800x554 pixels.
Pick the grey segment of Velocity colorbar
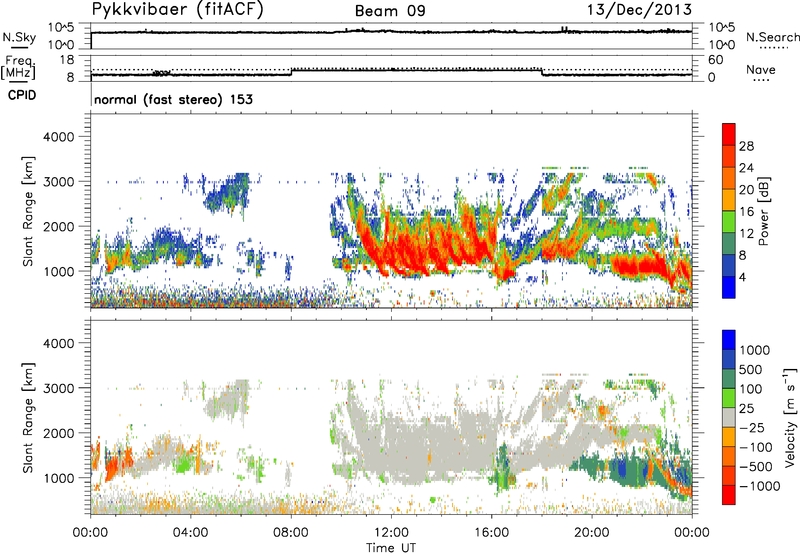click(729, 417)
